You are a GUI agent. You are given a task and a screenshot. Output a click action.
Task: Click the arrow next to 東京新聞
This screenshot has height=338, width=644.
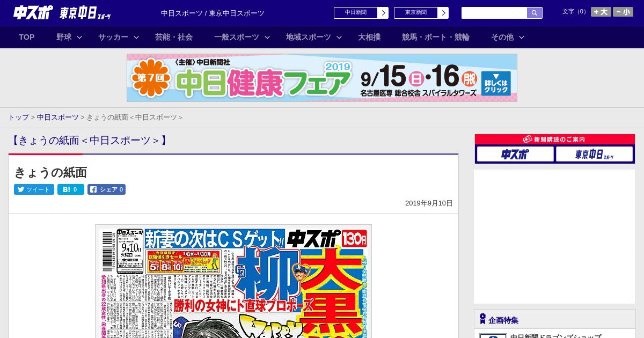tap(443, 13)
